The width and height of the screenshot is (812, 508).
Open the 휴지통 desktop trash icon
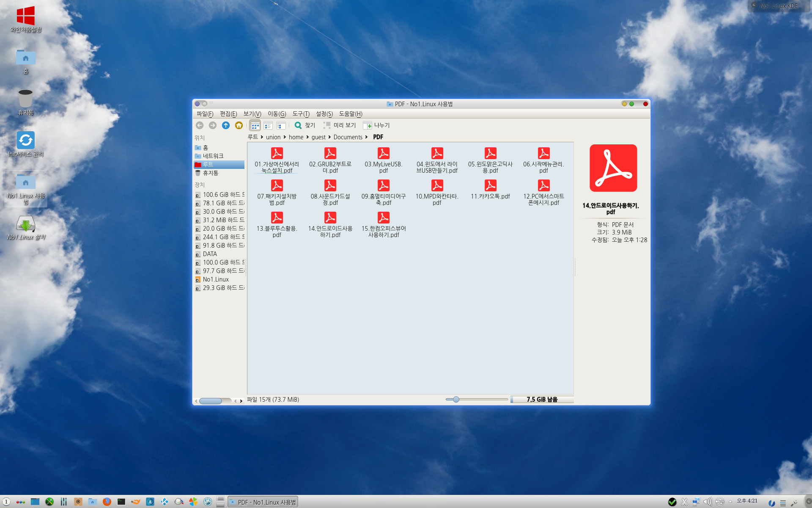coord(25,102)
